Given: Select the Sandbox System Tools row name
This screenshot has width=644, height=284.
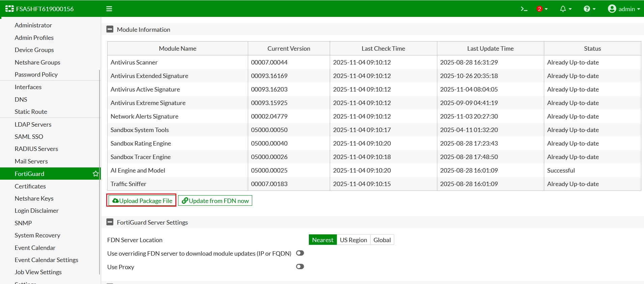Looking at the screenshot, I should (140, 130).
